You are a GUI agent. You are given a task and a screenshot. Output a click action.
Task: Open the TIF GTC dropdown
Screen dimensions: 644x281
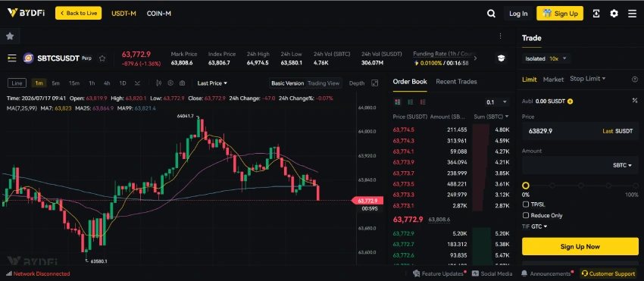pos(535,226)
